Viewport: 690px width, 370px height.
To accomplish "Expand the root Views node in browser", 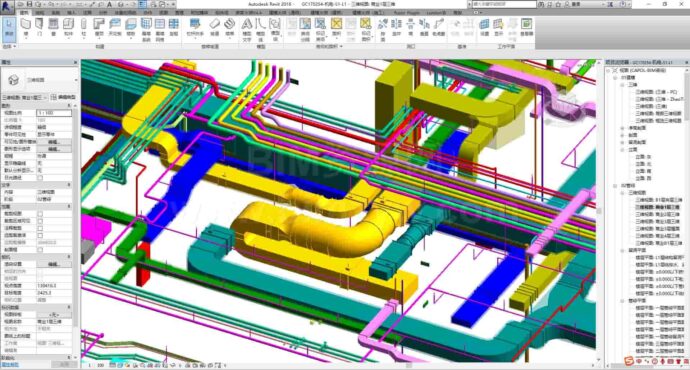I will point(609,70).
